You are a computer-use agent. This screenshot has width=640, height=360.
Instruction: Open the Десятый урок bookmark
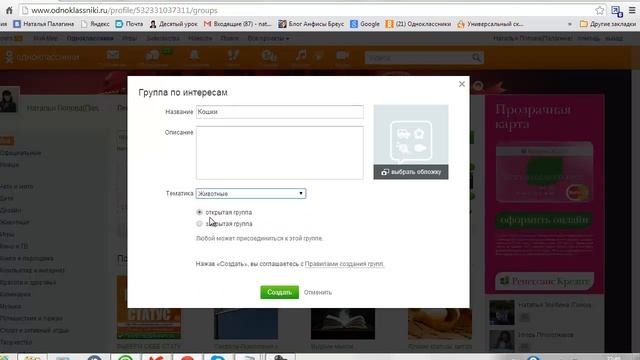[173, 24]
